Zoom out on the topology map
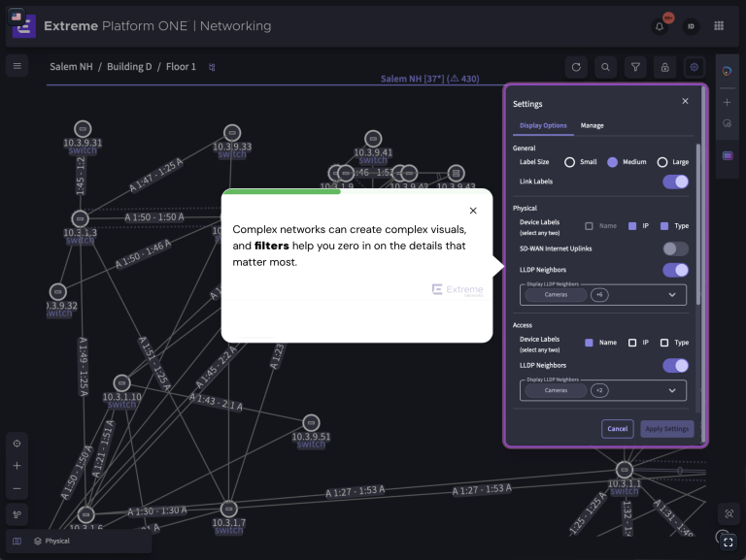Screen dimensions: 746x560 (x=17, y=489)
